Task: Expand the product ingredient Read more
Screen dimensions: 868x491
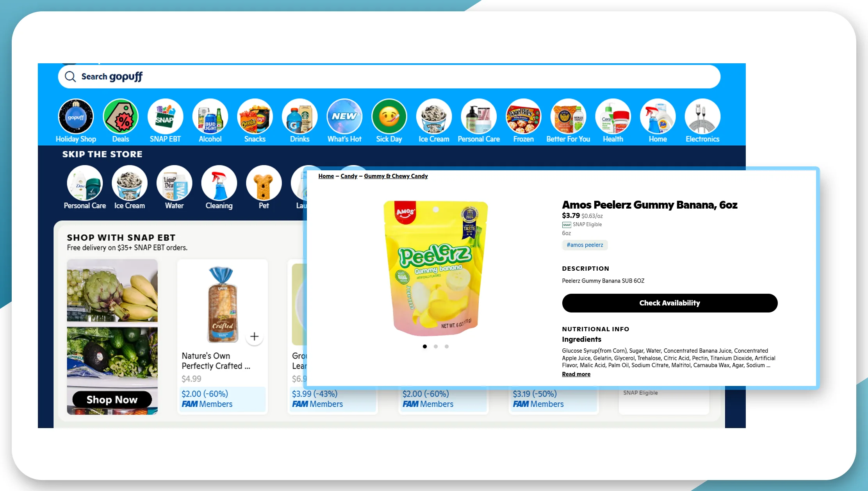Action: click(x=576, y=374)
